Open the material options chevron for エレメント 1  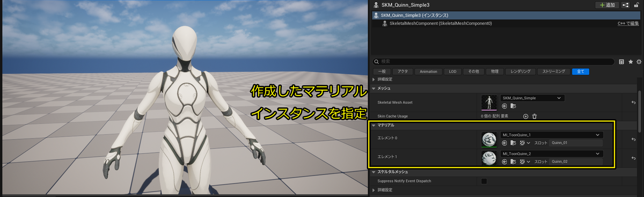pyautogui.click(x=529, y=162)
